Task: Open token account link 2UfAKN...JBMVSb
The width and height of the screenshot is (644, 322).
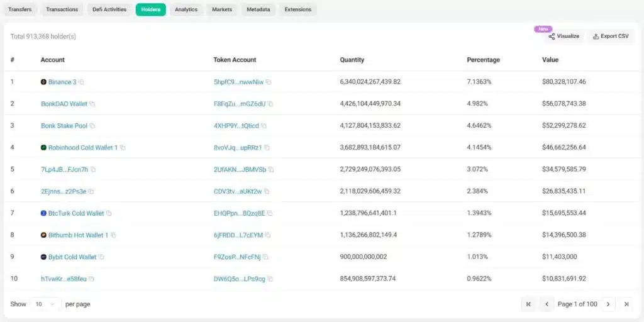Action: (x=240, y=169)
